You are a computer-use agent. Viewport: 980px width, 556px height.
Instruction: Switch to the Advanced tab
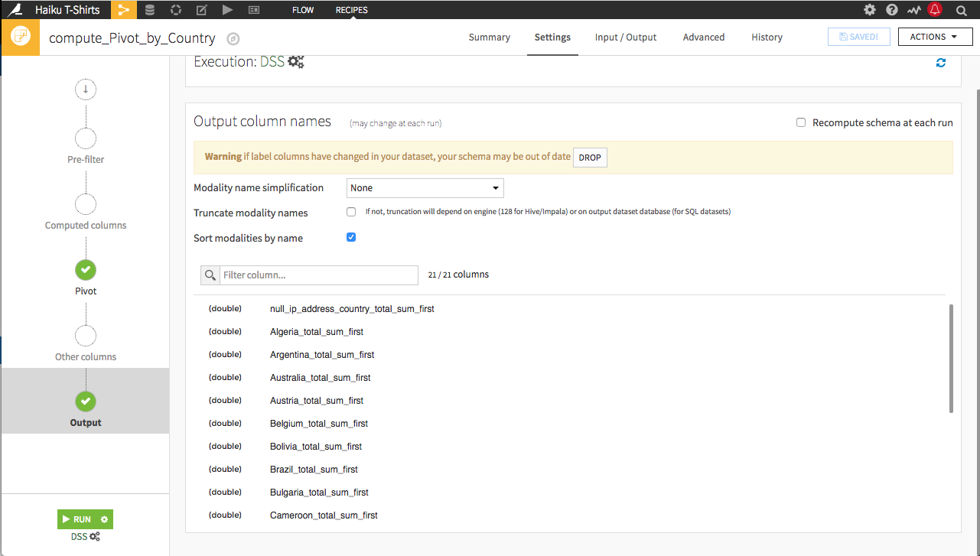tap(704, 37)
